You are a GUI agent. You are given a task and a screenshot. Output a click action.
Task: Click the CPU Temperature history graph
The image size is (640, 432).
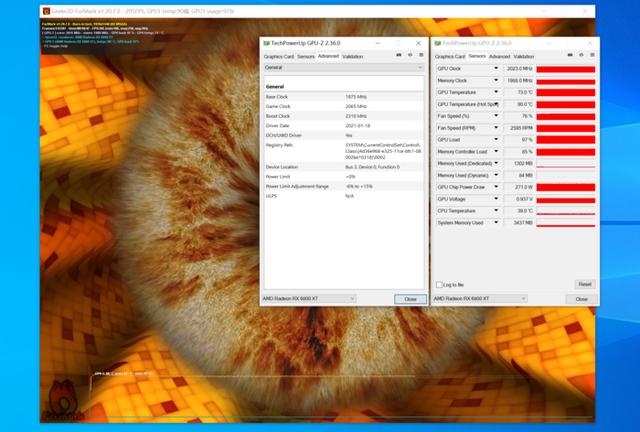[x=566, y=211]
